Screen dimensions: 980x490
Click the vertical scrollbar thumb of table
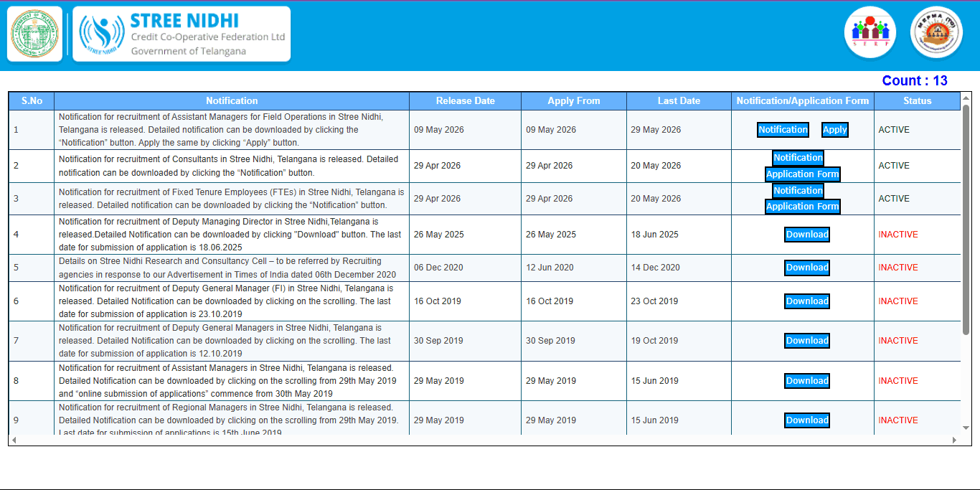pos(966,220)
